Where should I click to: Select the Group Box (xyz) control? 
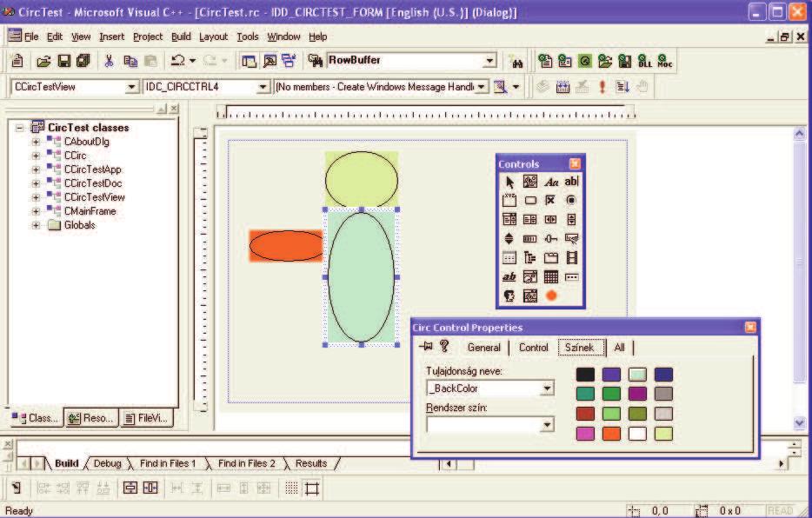coord(509,201)
